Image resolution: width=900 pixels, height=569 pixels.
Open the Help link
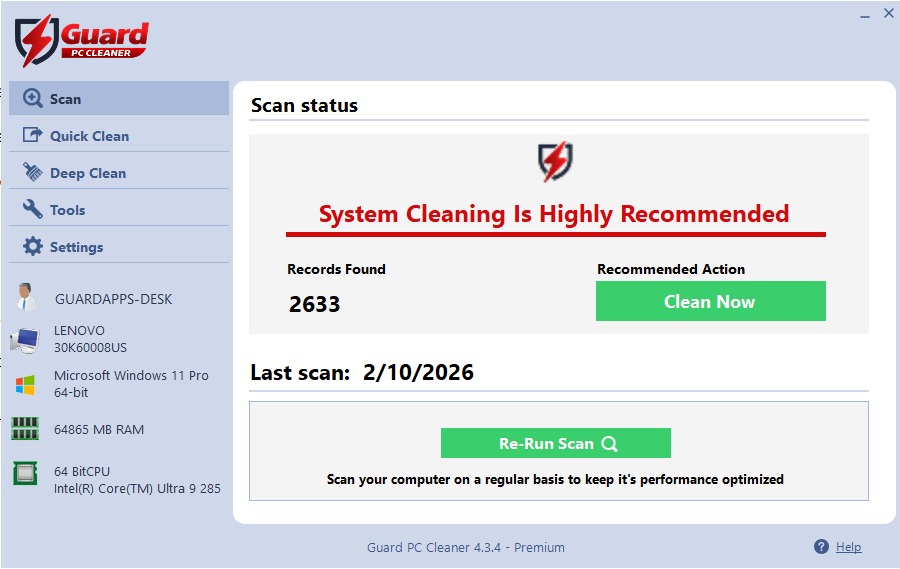(x=848, y=547)
